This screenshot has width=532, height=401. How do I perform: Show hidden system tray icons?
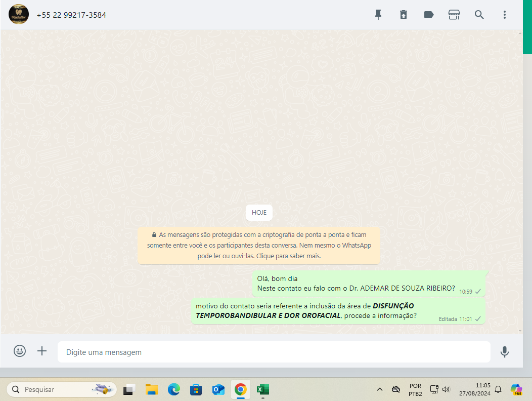point(380,389)
